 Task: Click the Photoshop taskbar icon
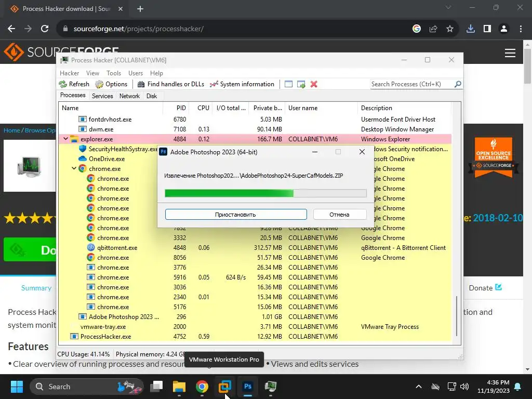[248, 387]
